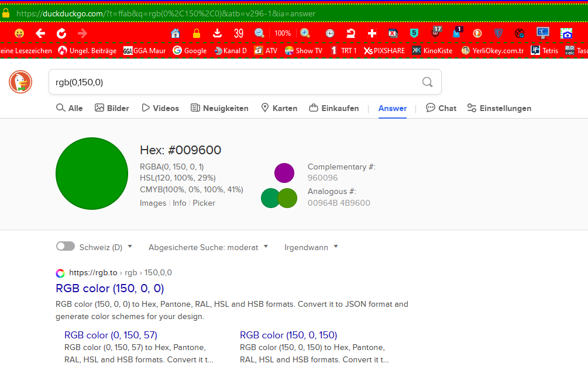Reload the page with the refresh icon
Viewport: 588px width, 367px height.
click(61, 33)
